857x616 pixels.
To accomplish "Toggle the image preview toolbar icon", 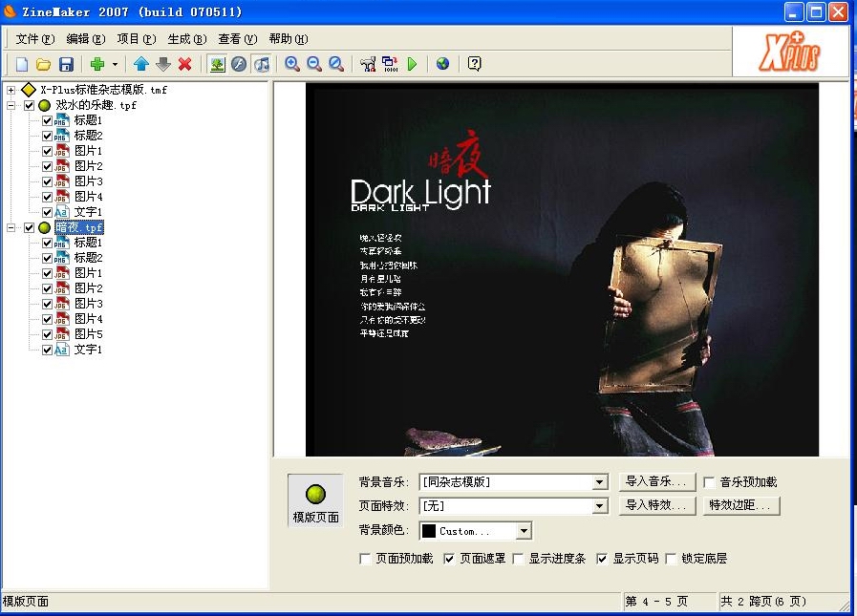I will tap(217, 65).
